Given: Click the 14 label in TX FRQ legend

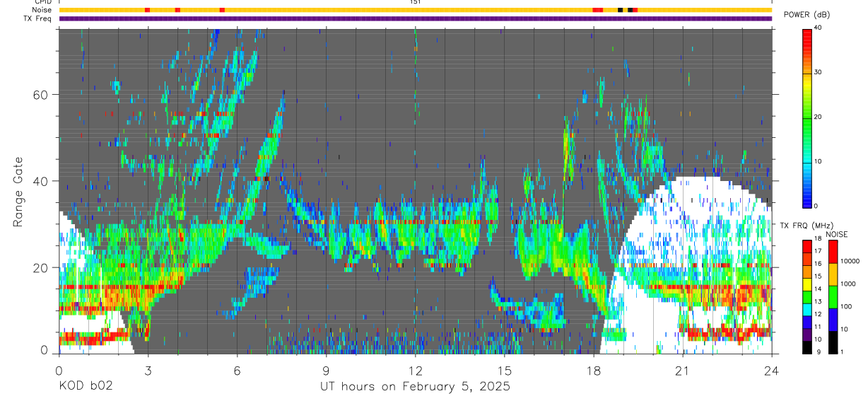Looking at the screenshot, I should point(818,289).
